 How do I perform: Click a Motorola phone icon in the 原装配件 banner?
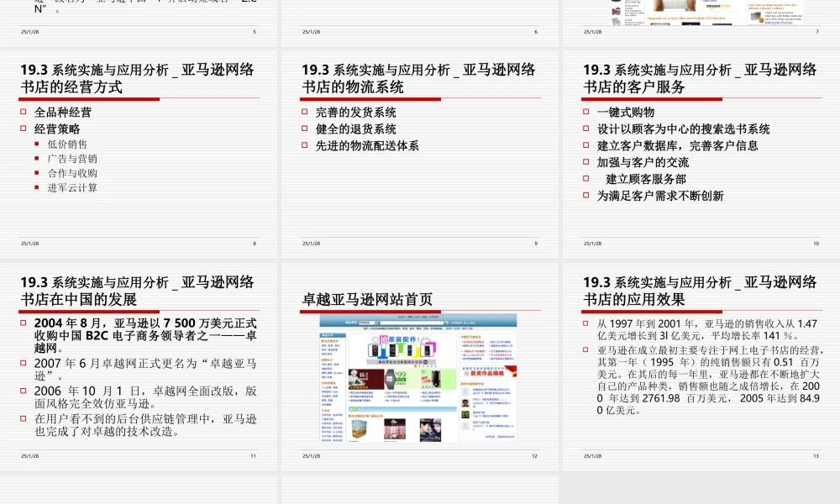[375, 350]
